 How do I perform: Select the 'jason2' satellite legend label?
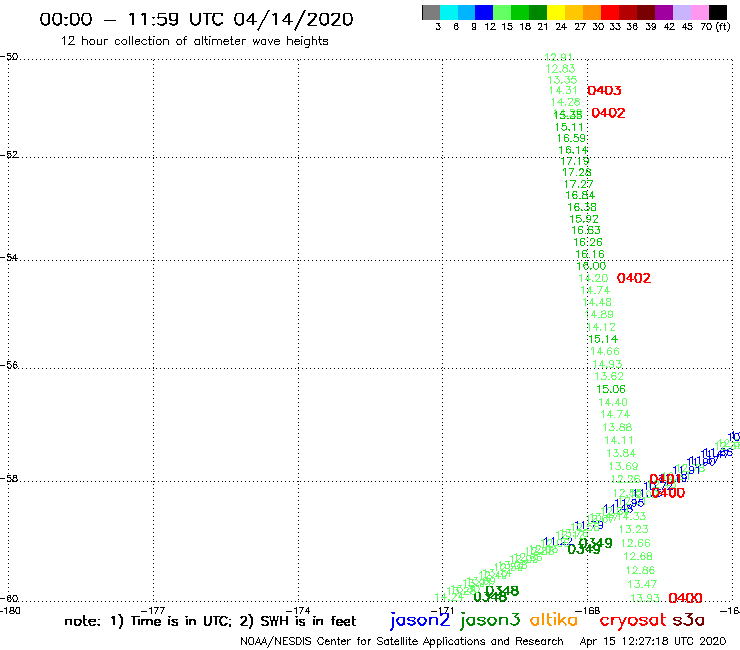pos(420,620)
